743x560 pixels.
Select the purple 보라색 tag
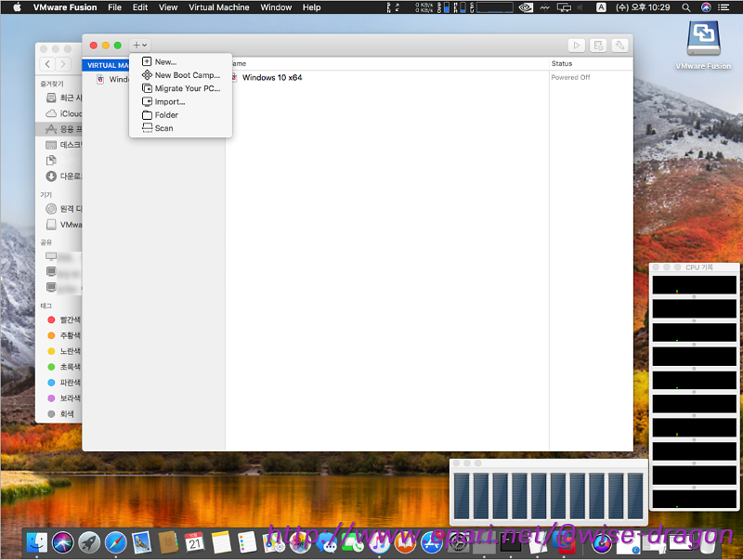click(63, 398)
